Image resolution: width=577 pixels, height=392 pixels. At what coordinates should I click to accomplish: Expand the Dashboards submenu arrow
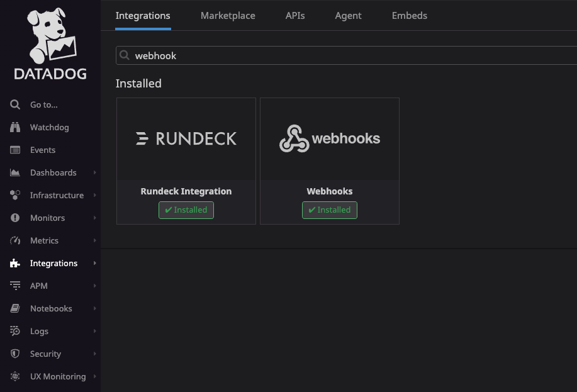(94, 172)
